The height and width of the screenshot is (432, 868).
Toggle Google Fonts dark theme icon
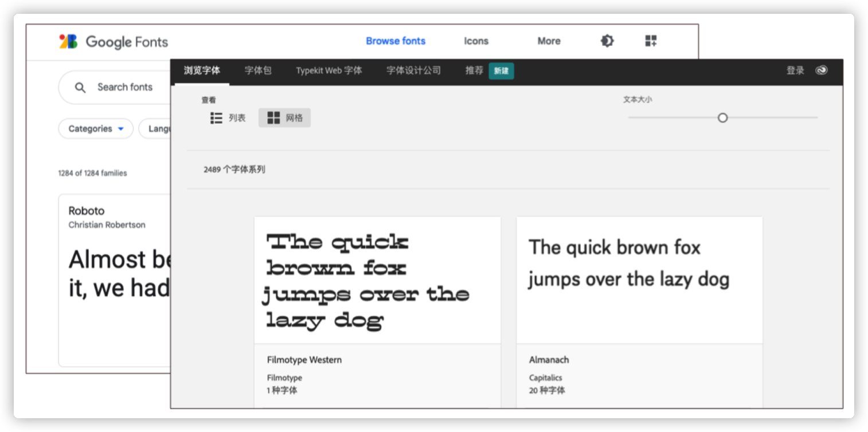click(x=607, y=41)
